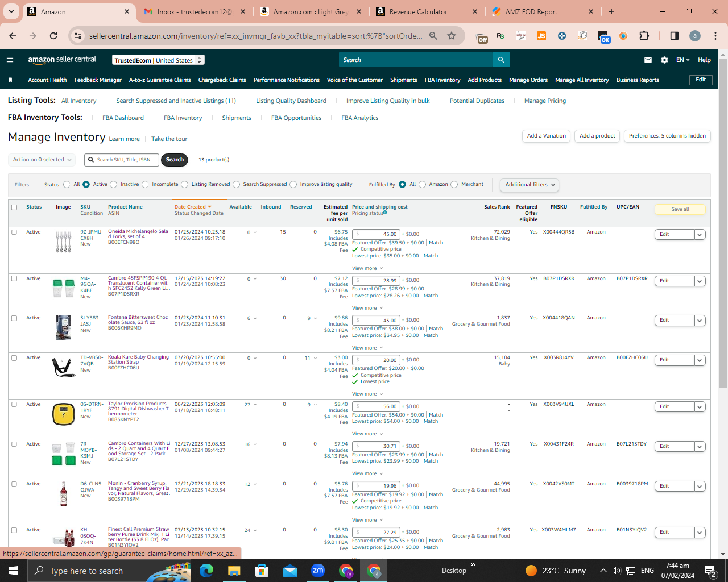Open the messages envelope icon
The image size is (728, 582).
click(648, 60)
